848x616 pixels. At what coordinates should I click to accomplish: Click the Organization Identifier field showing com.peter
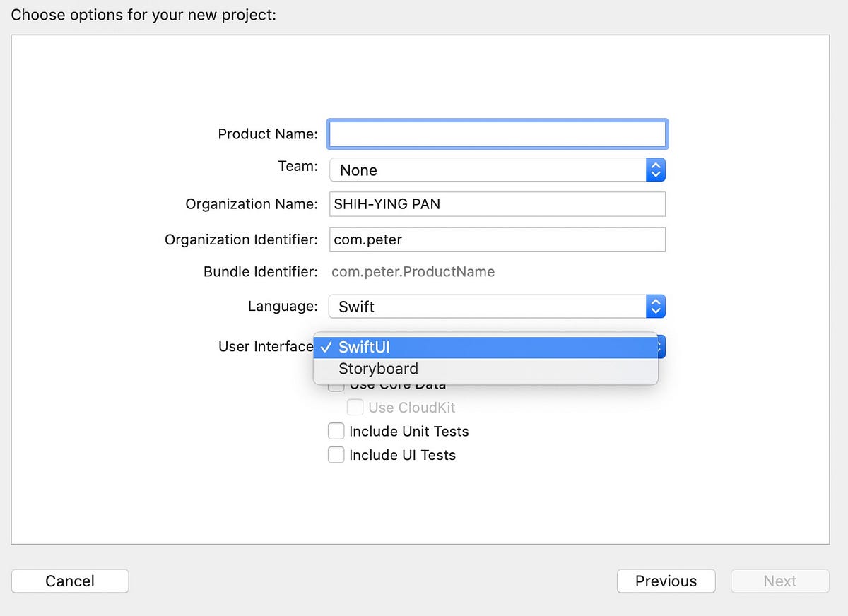(495, 239)
